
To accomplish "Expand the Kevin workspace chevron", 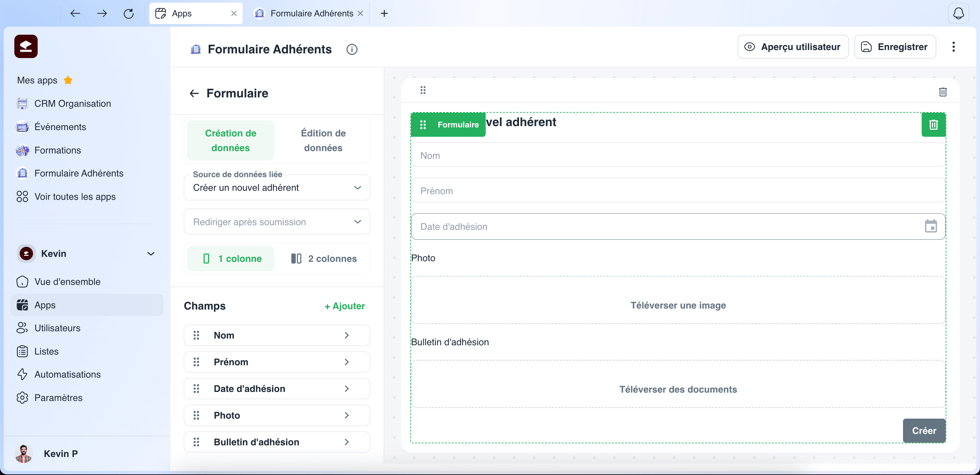I will pos(151,254).
